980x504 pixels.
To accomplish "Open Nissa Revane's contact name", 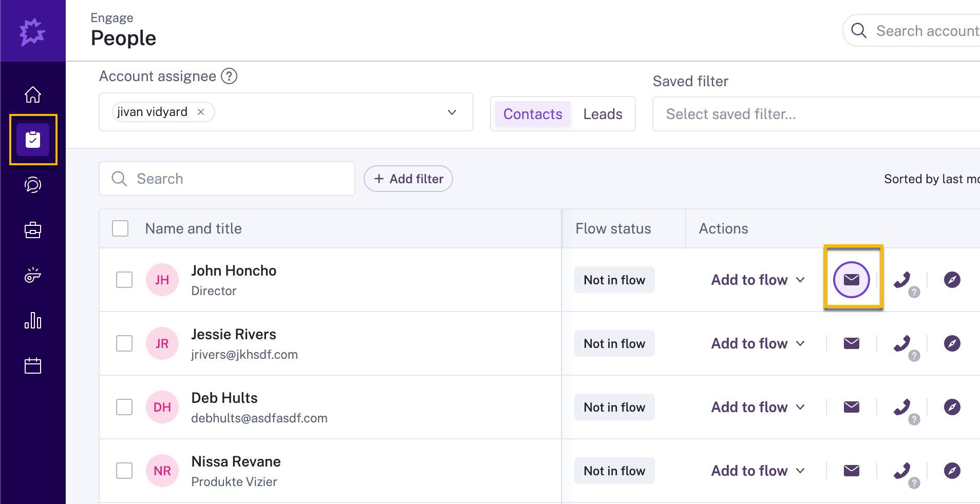I will point(236,461).
